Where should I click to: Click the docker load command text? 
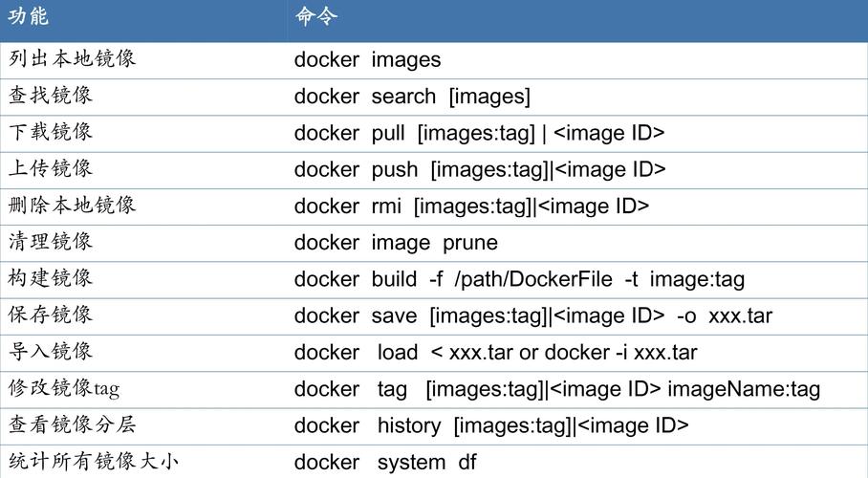(x=496, y=352)
